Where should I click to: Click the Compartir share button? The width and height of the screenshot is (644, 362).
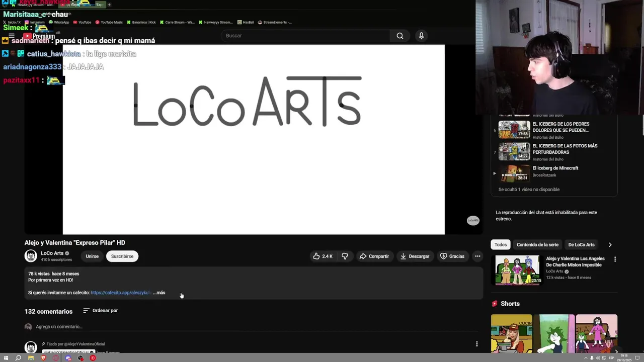(x=374, y=256)
